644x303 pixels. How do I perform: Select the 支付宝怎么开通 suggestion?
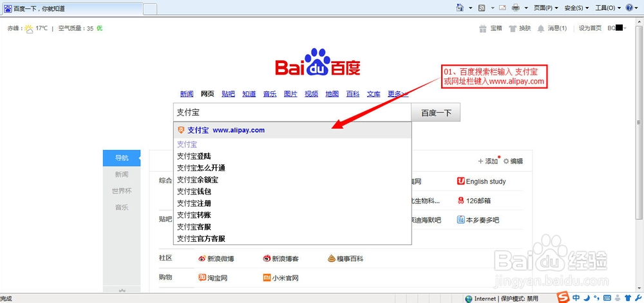(x=292, y=168)
